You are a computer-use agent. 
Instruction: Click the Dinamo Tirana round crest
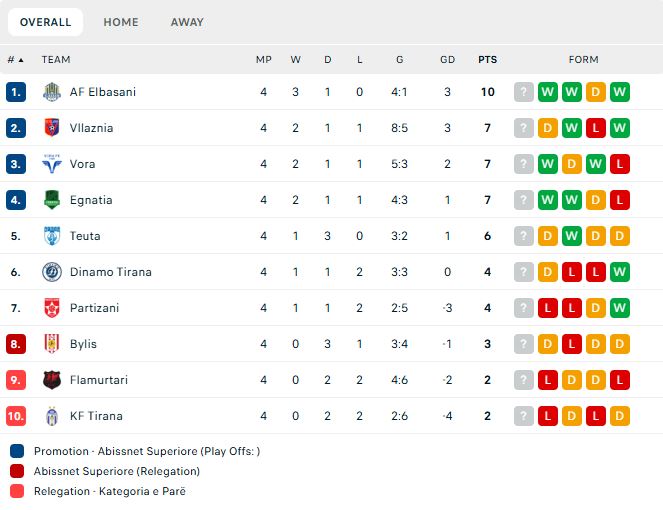(x=52, y=271)
